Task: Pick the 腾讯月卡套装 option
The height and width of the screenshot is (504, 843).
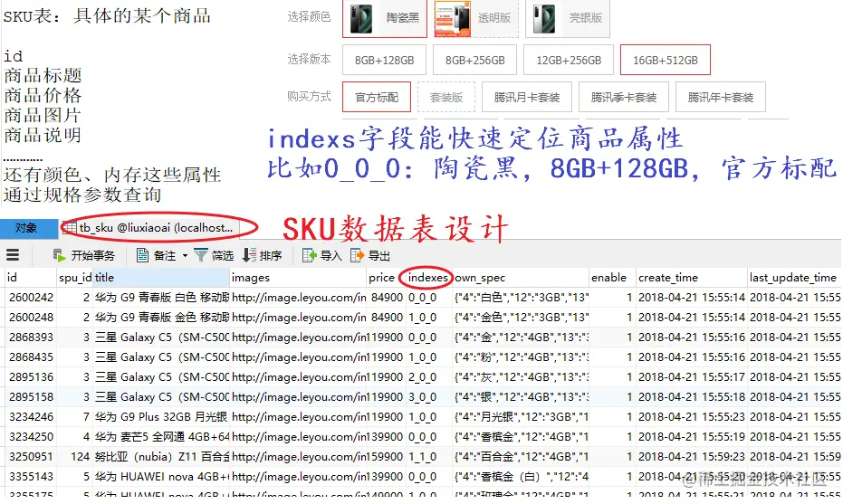Action: (527, 97)
